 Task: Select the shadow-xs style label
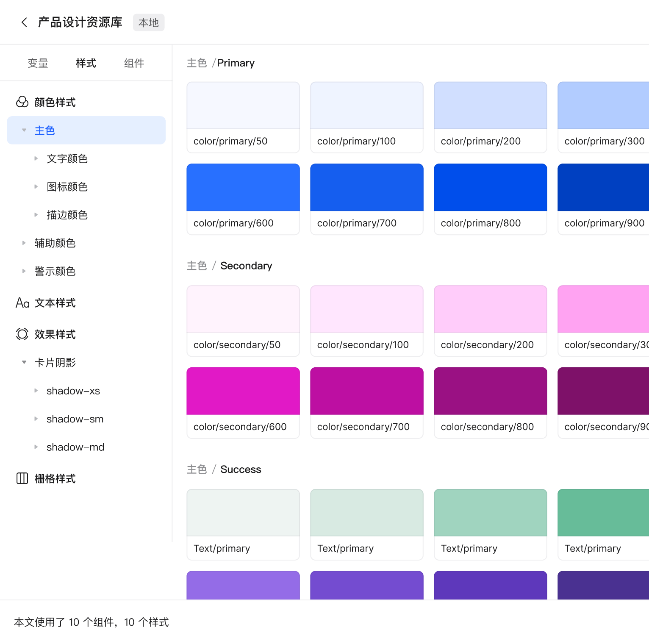(73, 391)
